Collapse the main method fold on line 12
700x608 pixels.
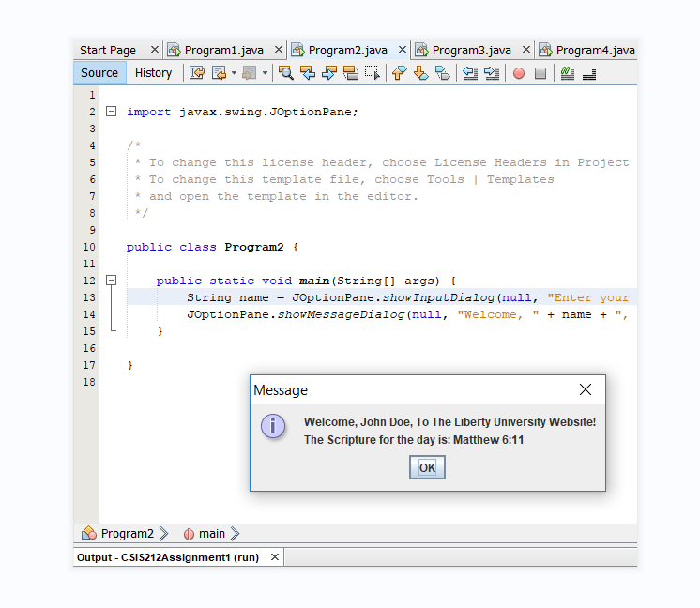111,281
